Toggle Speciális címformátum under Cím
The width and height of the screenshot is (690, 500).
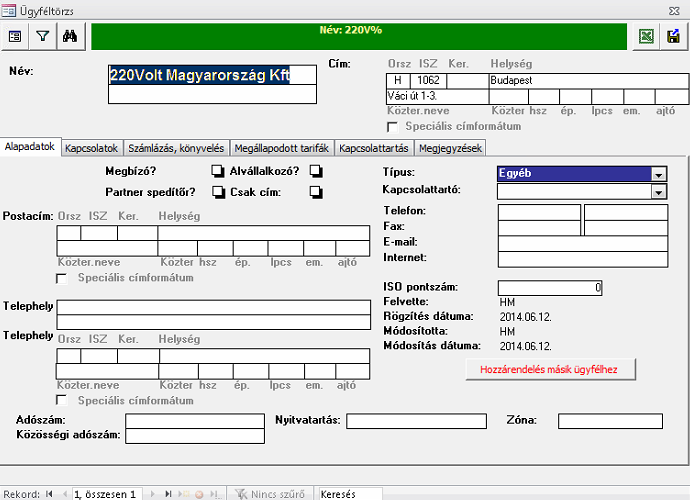[x=392, y=127]
